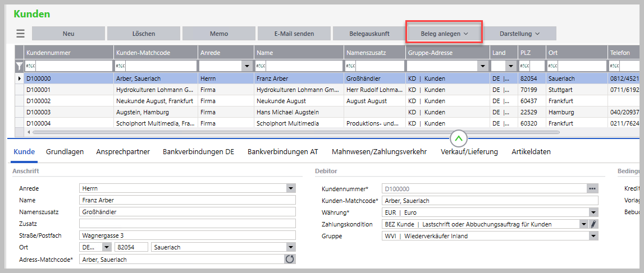Click the Löschen button
644x273 pixels.
coord(144,34)
